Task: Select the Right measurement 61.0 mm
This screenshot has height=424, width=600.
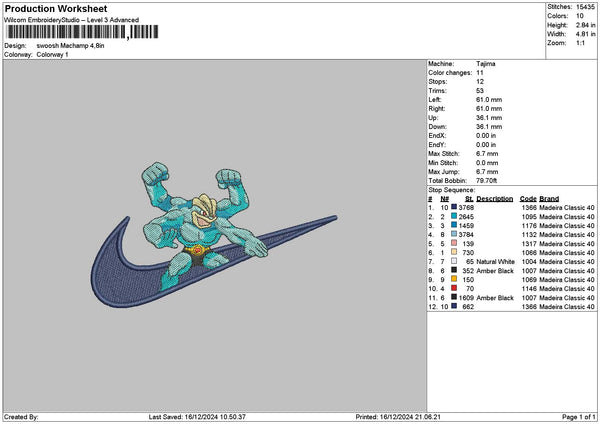Action: click(x=489, y=109)
